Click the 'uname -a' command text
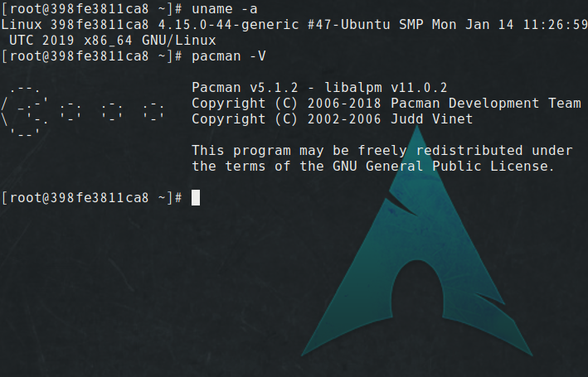The width and height of the screenshot is (588, 377). [x=224, y=8]
